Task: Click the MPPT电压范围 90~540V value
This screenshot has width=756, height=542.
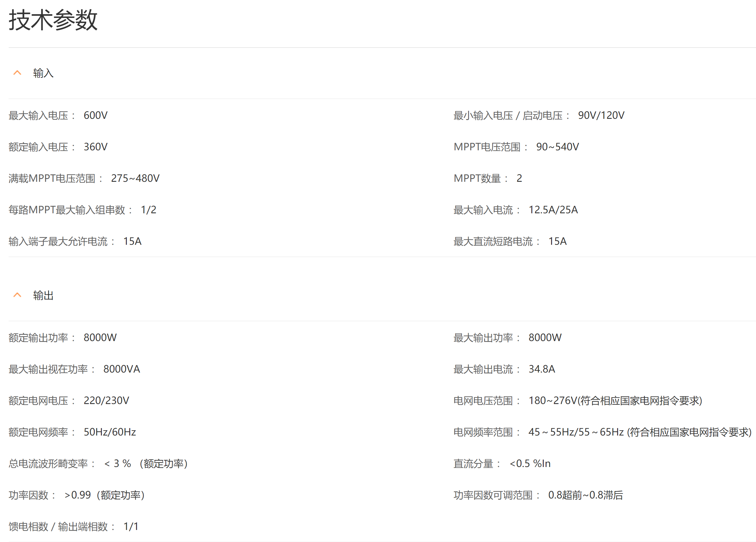Action: [557, 147]
